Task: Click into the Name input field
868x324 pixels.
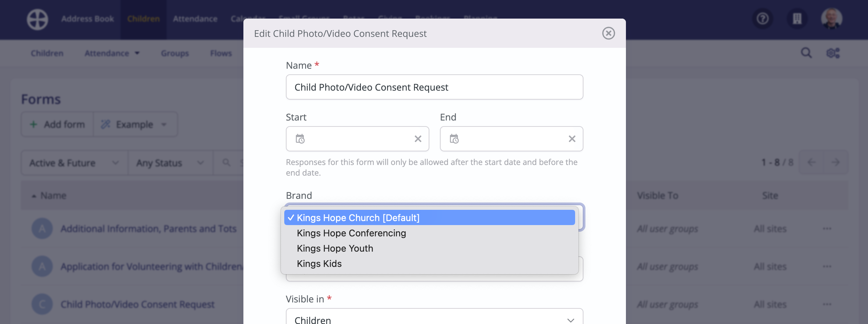Action: tap(434, 87)
